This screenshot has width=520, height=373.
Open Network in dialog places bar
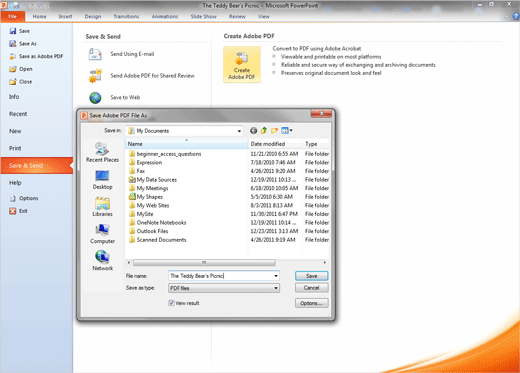pyautogui.click(x=102, y=261)
